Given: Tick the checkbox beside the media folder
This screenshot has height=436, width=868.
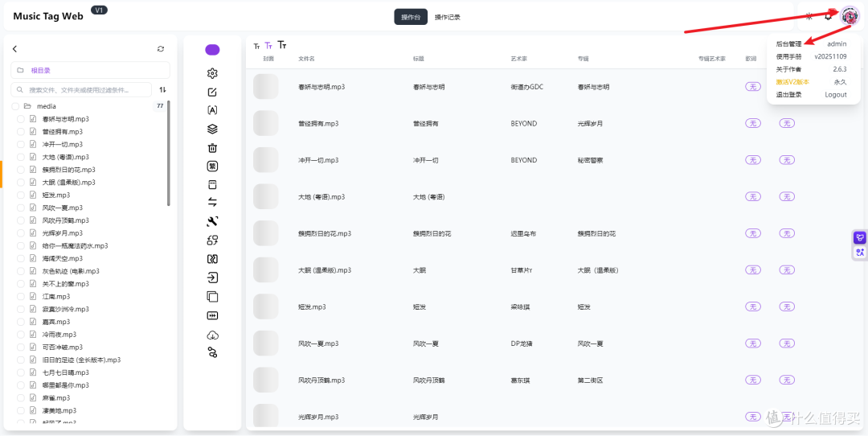Looking at the screenshot, I should pos(15,106).
